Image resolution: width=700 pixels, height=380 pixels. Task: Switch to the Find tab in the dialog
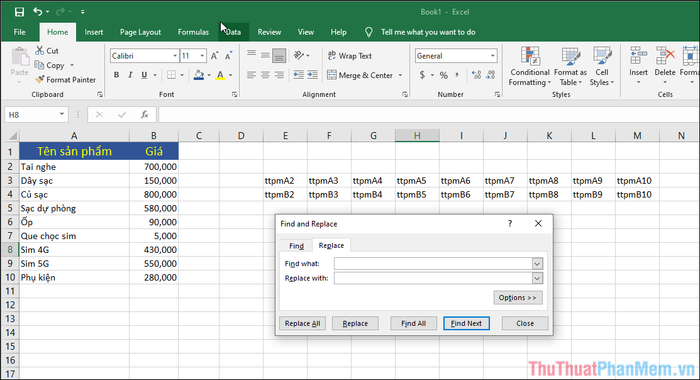296,246
